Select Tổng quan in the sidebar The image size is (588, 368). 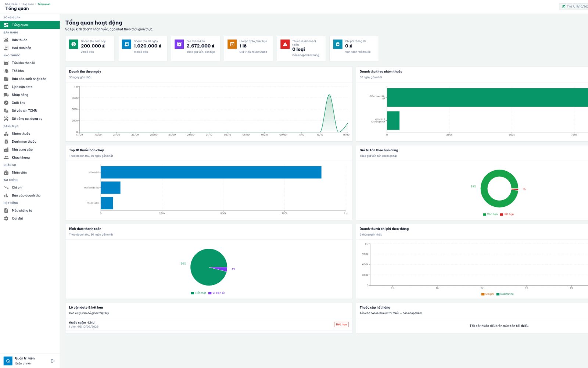click(x=30, y=25)
